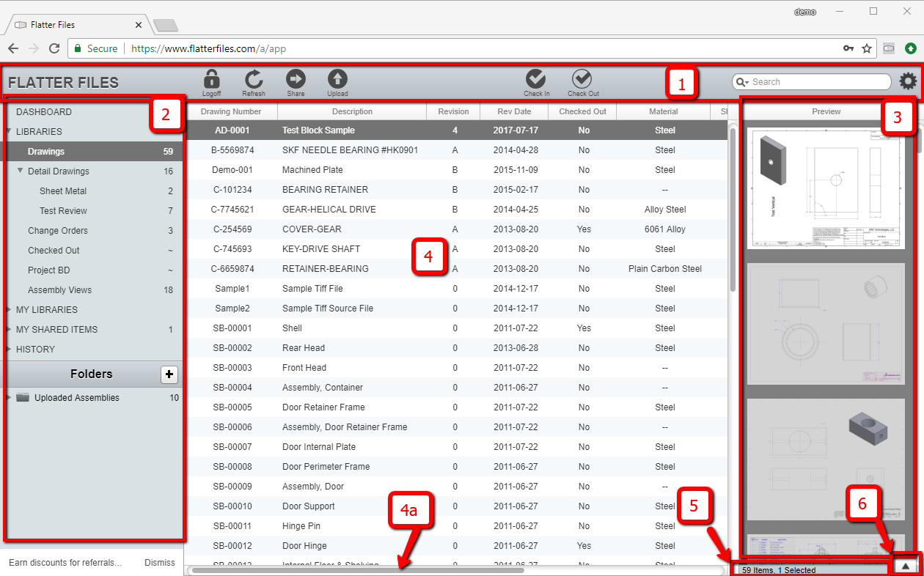The height and width of the screenshot is (576, 924).
Task: Select row C-7745621 Gear-Helical Drive
Action: pos(457,210)
